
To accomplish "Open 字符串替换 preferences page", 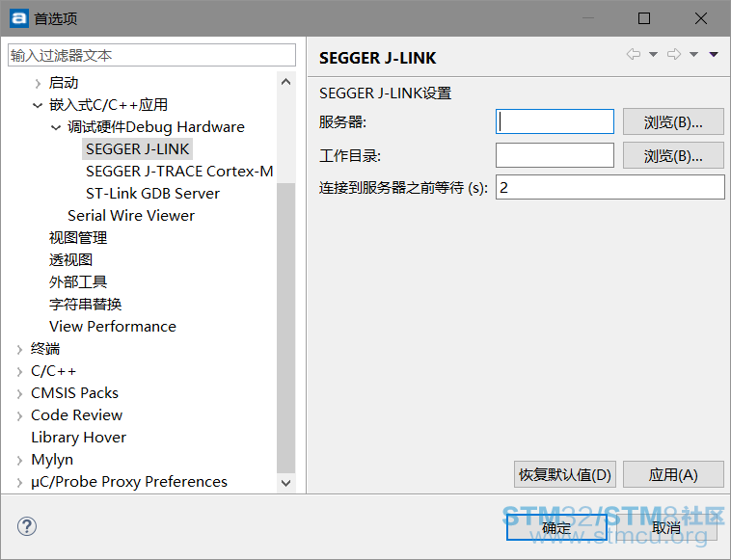I will coord(85,305).
